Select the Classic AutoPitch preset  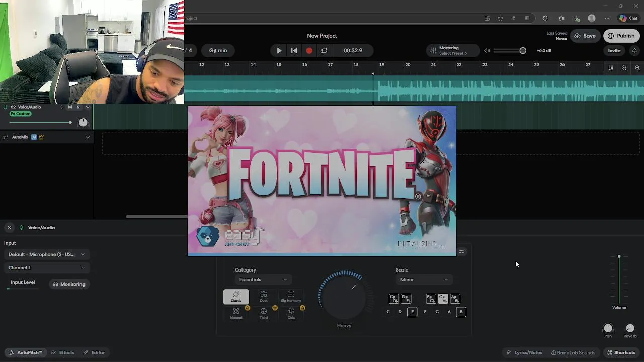(236, 297)
